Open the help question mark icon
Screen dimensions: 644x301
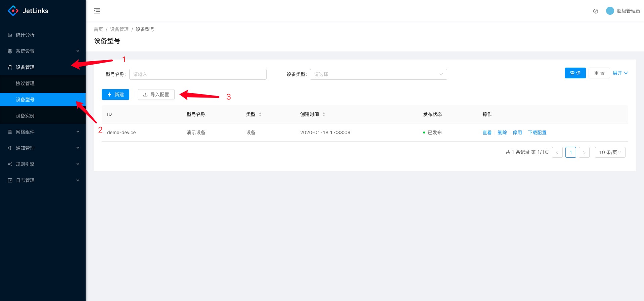coord(596,11)
